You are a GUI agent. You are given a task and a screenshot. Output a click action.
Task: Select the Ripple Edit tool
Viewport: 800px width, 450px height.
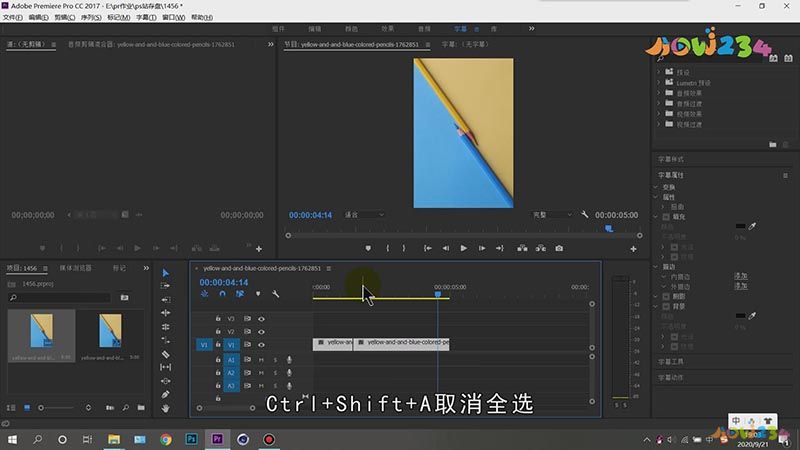pos(165,299)
